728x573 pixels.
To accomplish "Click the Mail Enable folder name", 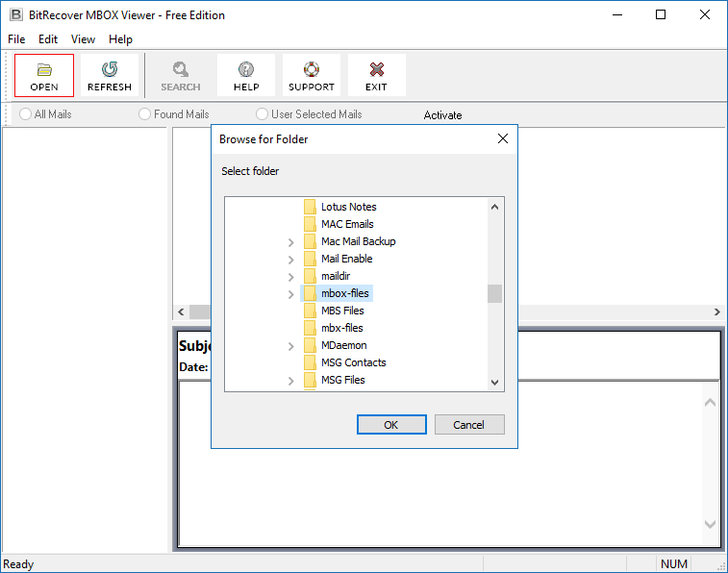I will pos(347,259).
